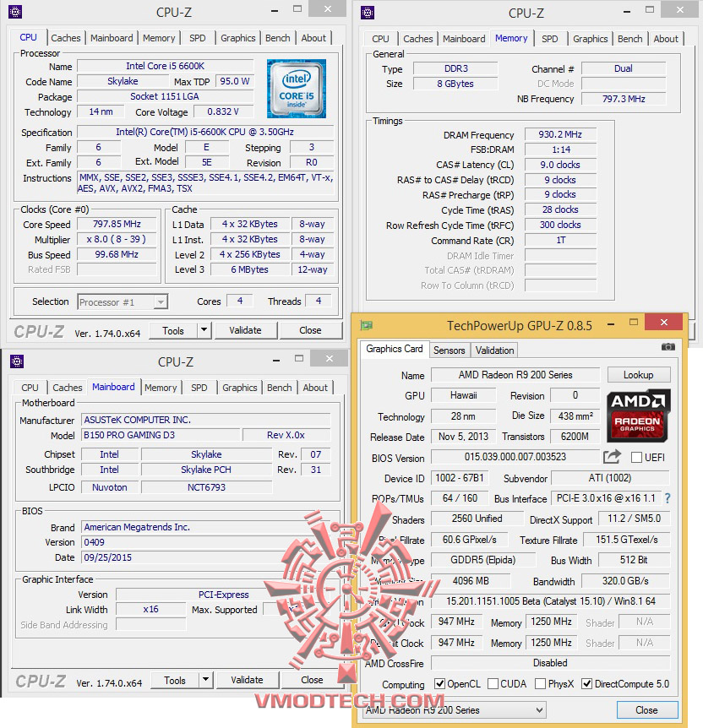Open the About tab in Memory window

(666, 39)
